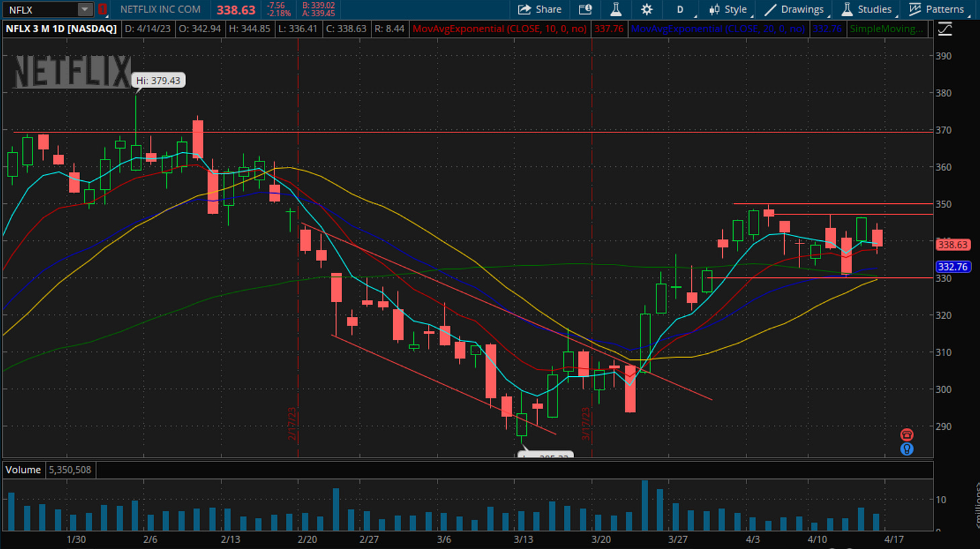Open the D timeframe dropdown
This screenshot has width=980, height=549.
[680, 9]
